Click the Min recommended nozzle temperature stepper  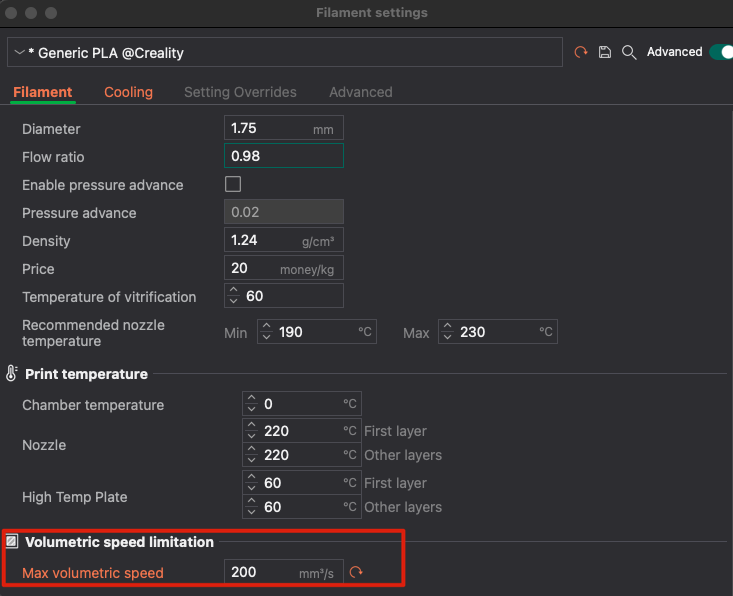click(267, 332)
